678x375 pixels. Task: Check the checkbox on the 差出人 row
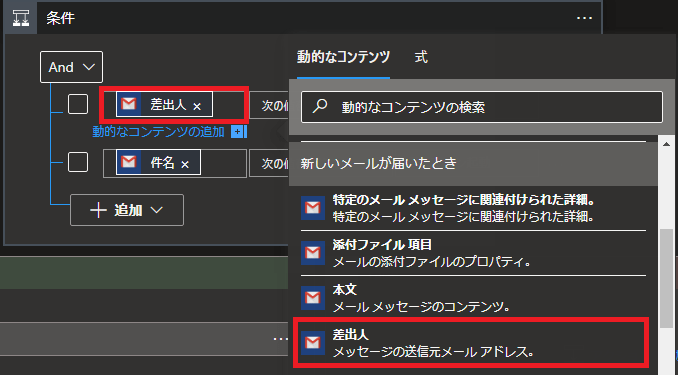coord(78,104)
